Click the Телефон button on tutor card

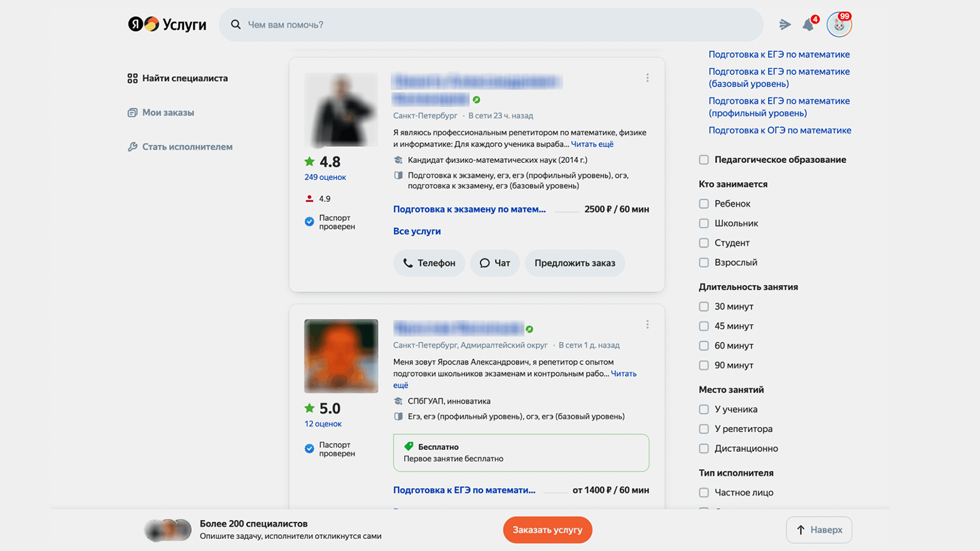click(x=429, y=263)
